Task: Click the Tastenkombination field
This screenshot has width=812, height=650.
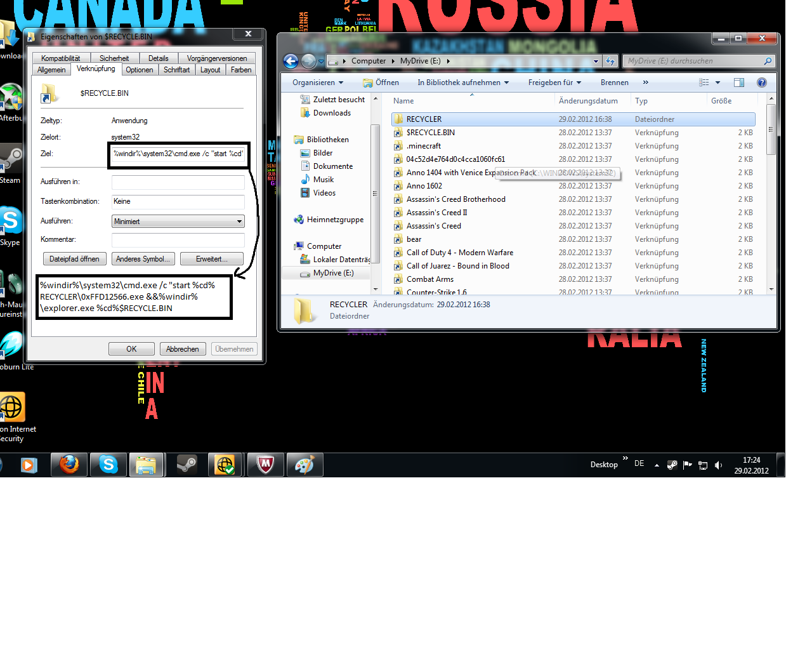Action: click(178, 202)
